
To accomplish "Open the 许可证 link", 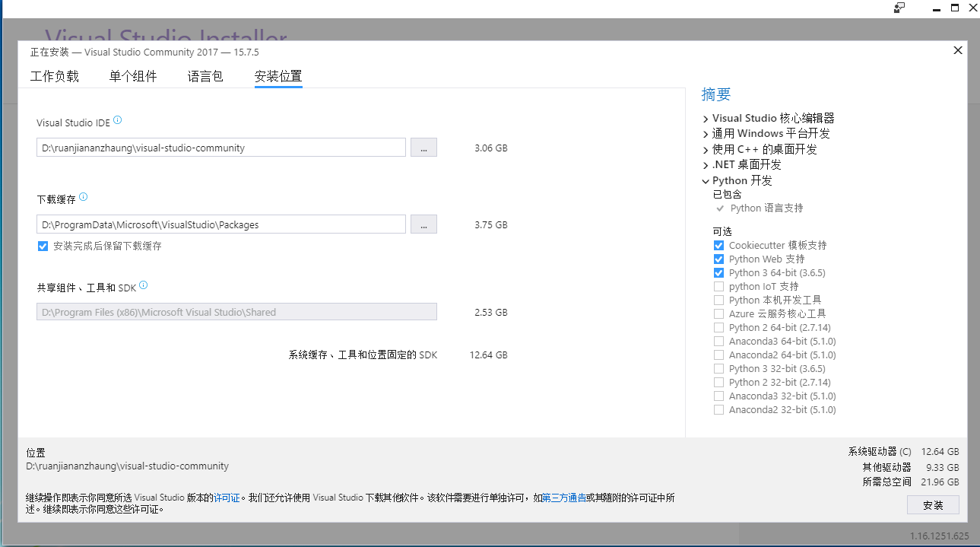I will point(227,498).
